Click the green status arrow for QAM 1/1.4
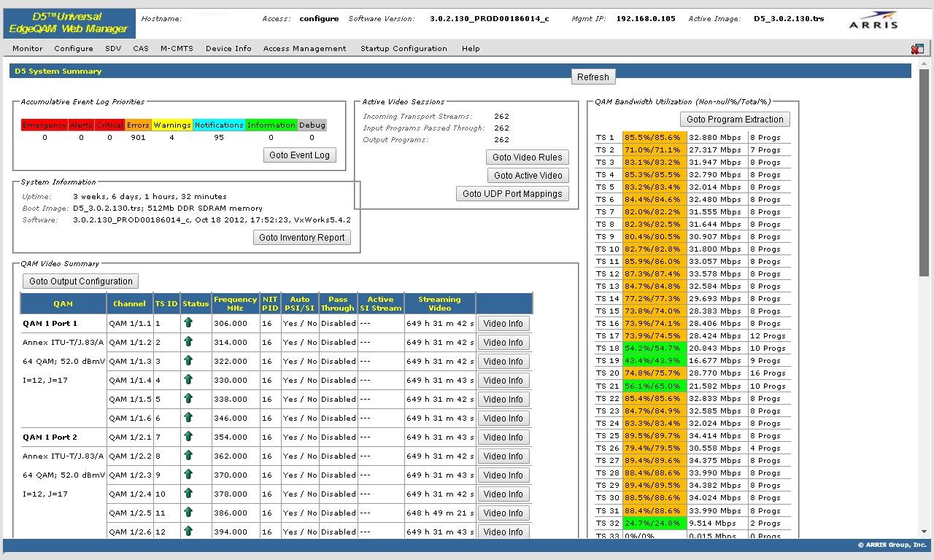 click(188, 379)
